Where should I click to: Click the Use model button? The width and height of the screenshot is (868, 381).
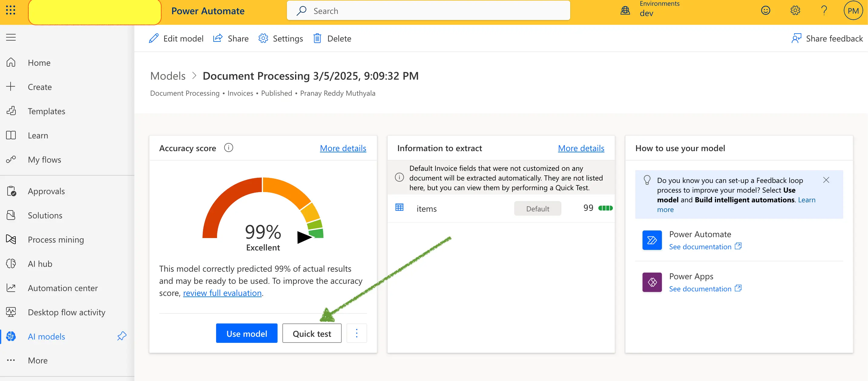coord(247,333)
